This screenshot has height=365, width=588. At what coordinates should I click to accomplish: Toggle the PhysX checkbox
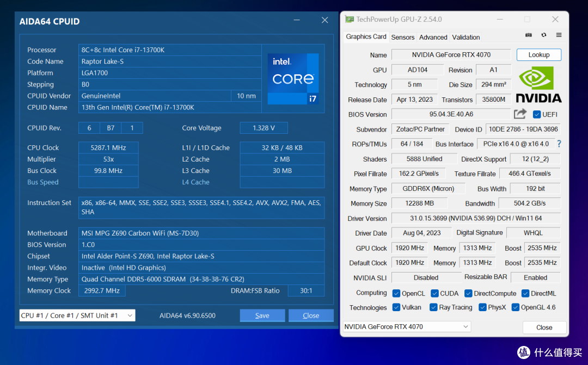tap(482, 307)
